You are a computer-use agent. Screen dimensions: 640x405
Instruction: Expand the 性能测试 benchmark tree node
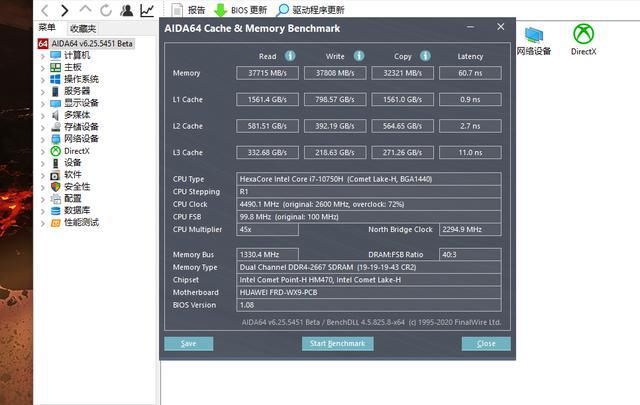(42, 222)
